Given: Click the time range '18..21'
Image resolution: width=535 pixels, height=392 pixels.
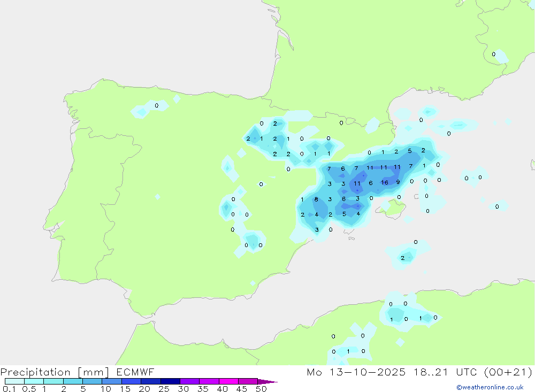Looking at the screenshot, I should pyautogui.click(x=431, y=372).
